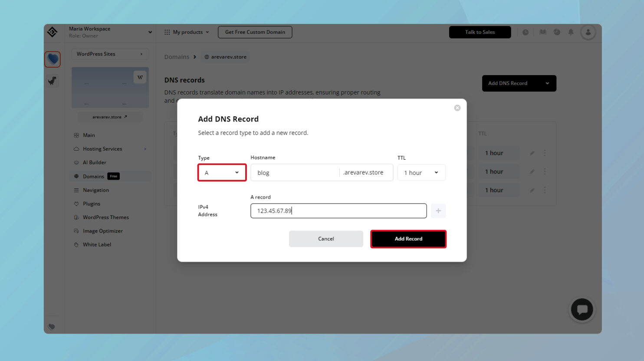This screenshot has width=644, height=361.
Task: Open the notifications bell icon
Action: click(x=571, y=32)
